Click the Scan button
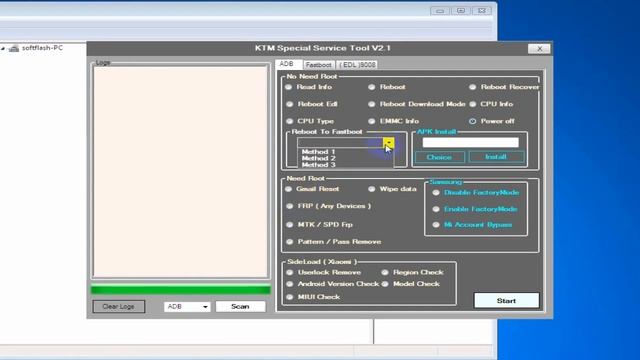This screenshot has height=360, width=640. coord(240,307)
